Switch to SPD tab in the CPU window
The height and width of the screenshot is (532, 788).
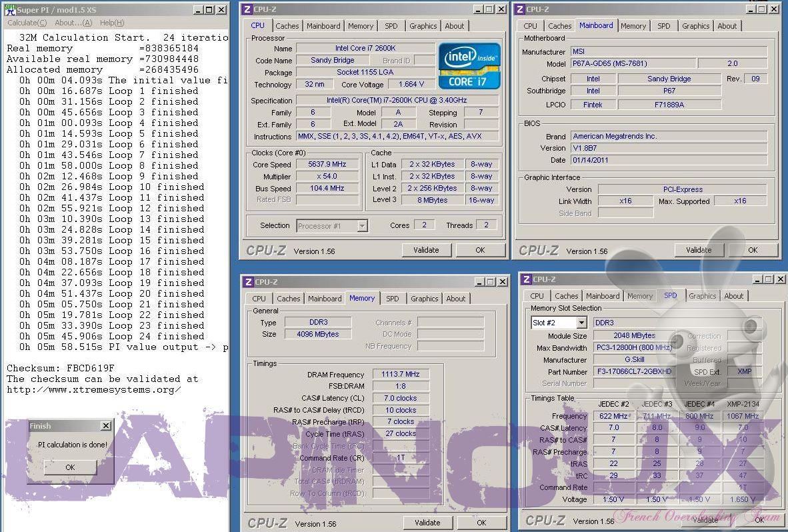pyautogui.click(x=391, y=25)
